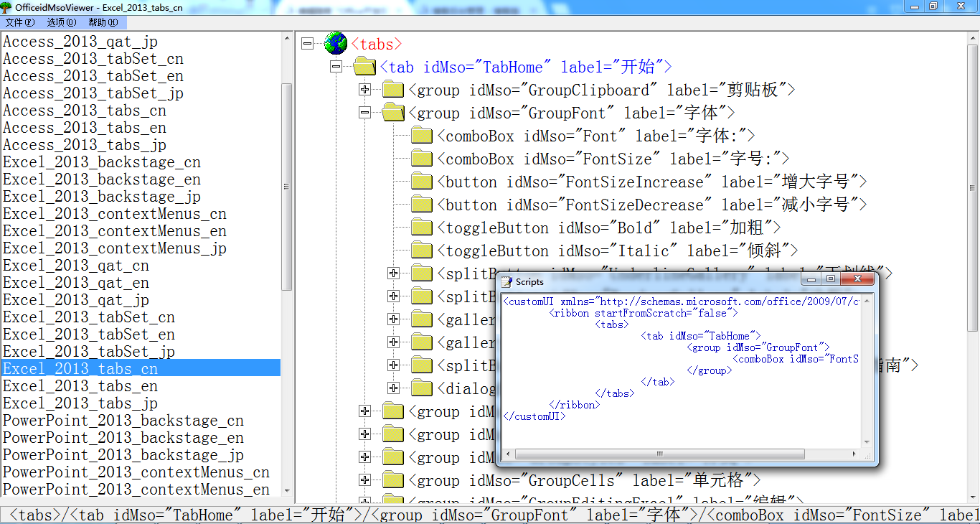Click the Scripts window horizontal scrollbar thumb
Viewport: 980px width, 524px height.
(660, 454)
